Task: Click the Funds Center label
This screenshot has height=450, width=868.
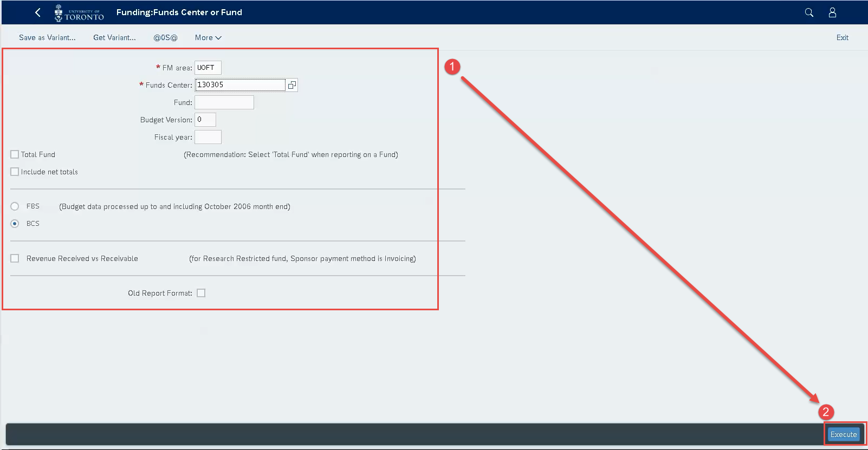Action: click(x=169, y=85)
